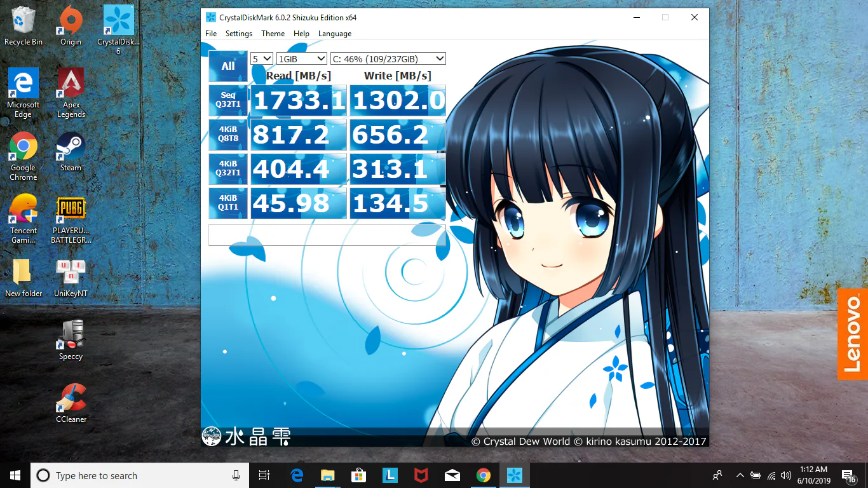Click the 'Write [MB/s]' column header
Image resolution: width=868 pixels, height=488 pixels.
(x=398, y=76)
